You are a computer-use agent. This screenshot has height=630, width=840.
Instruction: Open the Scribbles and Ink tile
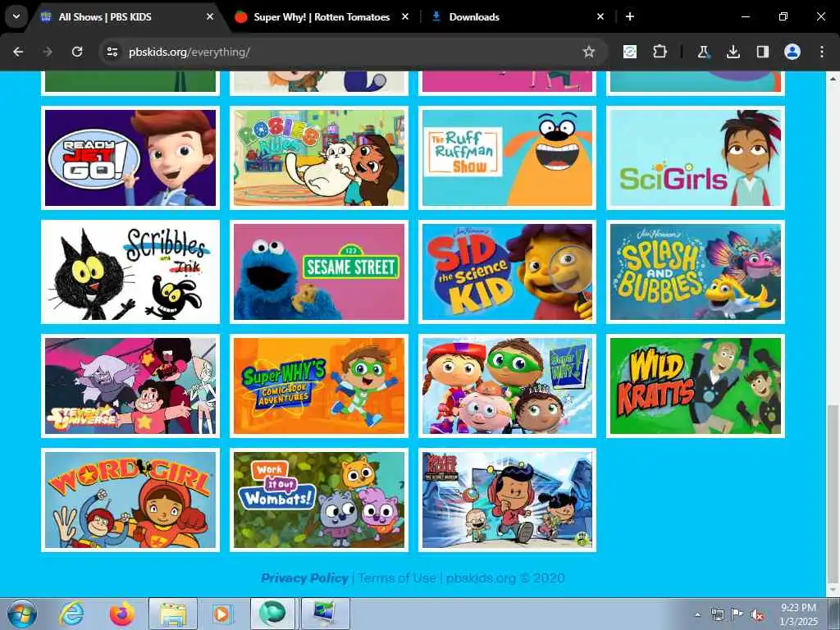coord(130,272)
